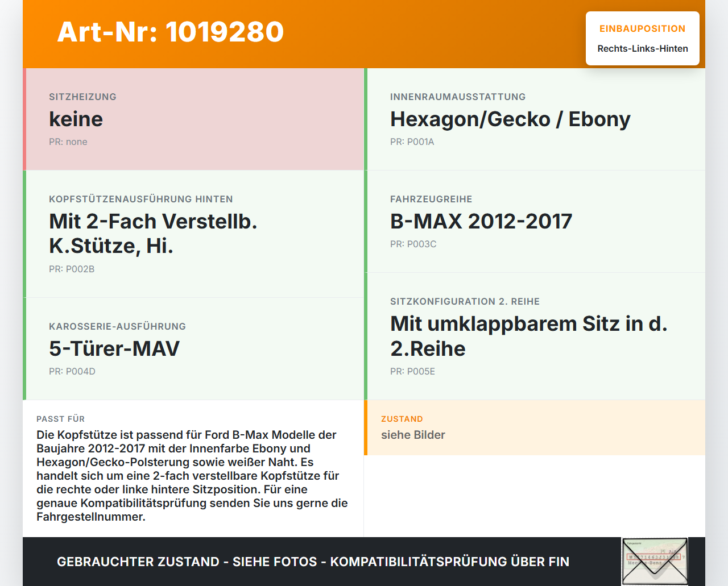Select 'Hexagon/Gecko / Ebony' value

pos(510,119)
